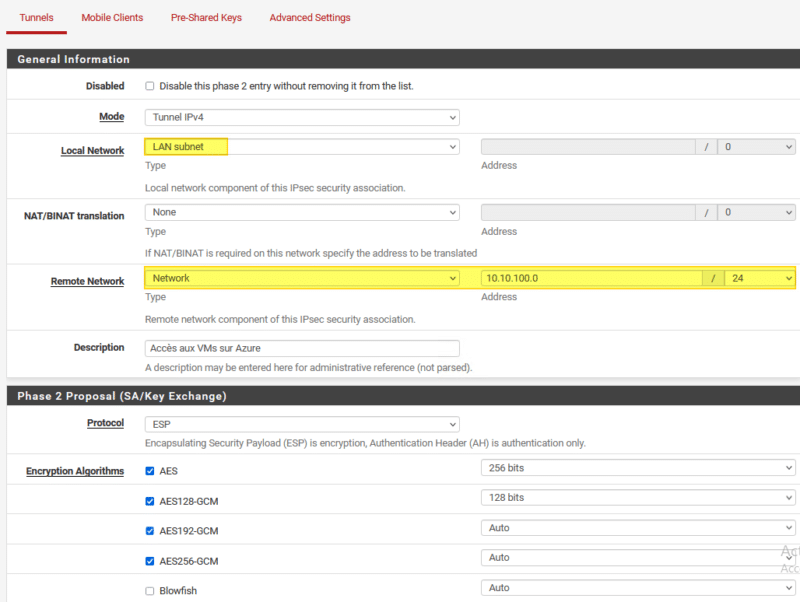
Task: Open the Mode dropdown showing Tunnel IPv4
Action: pos(302,117)
